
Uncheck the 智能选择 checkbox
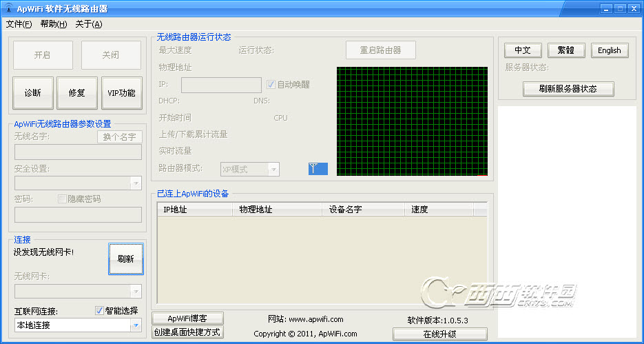coord(99,311)
